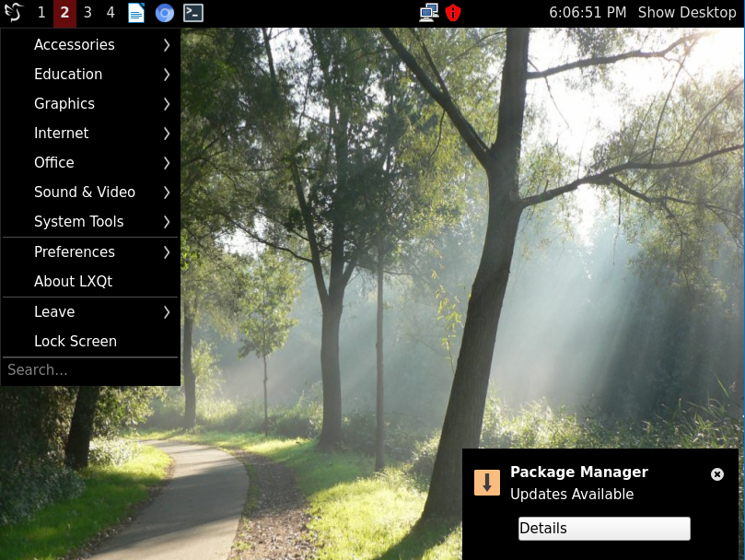
Task: Open the Education menu entry
Action: pyautogui.click(x=90, y=75)
